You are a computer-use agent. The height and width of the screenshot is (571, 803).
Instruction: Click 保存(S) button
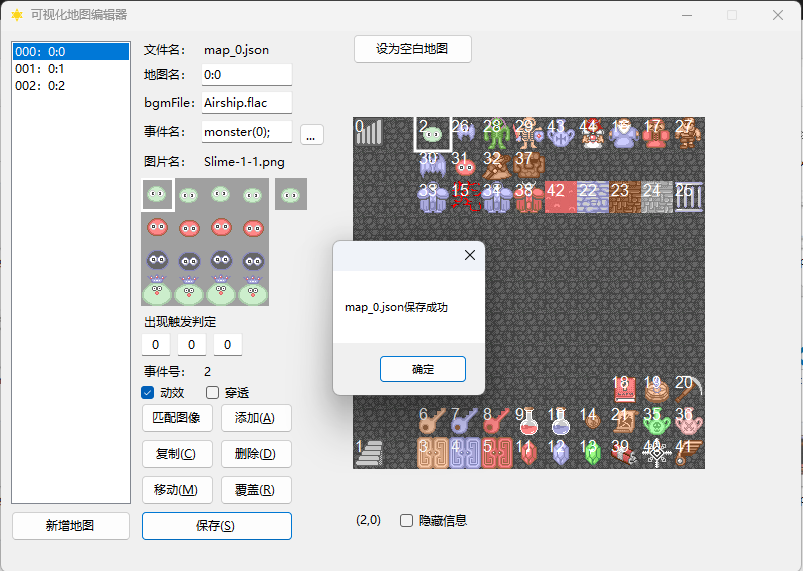point(217,526)
